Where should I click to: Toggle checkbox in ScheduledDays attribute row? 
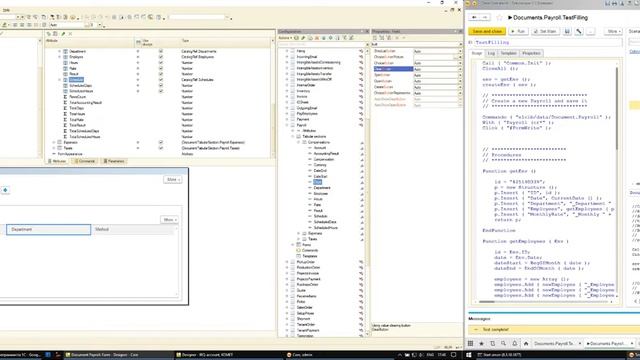click(x=161, y=86)
